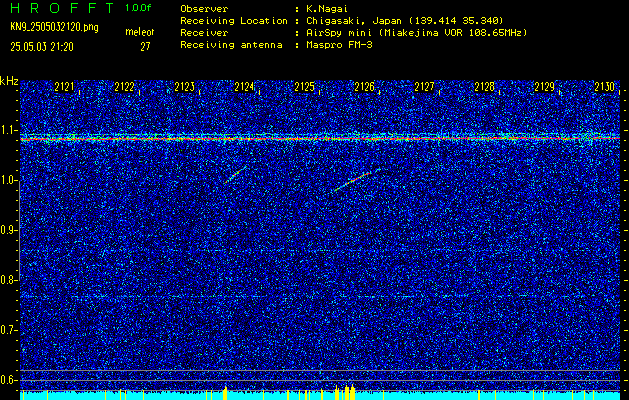Viewport: 629px width, 400px height.
Task: Click the yellow intensity spike below 2124
Action: click(225, 393)
